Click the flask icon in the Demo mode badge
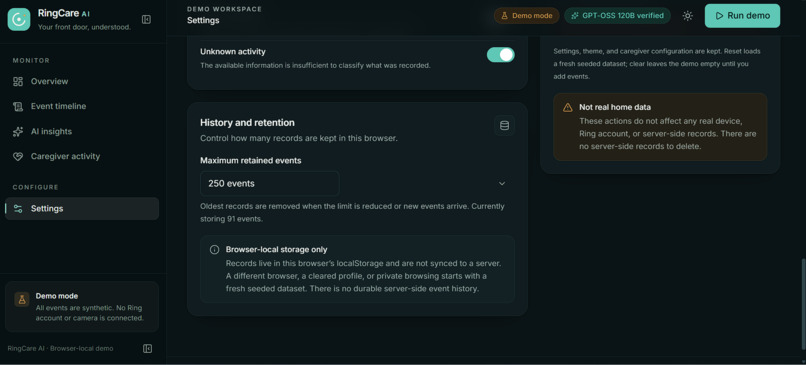This screenshot has height=365, width=806. (x=504, y=16)
